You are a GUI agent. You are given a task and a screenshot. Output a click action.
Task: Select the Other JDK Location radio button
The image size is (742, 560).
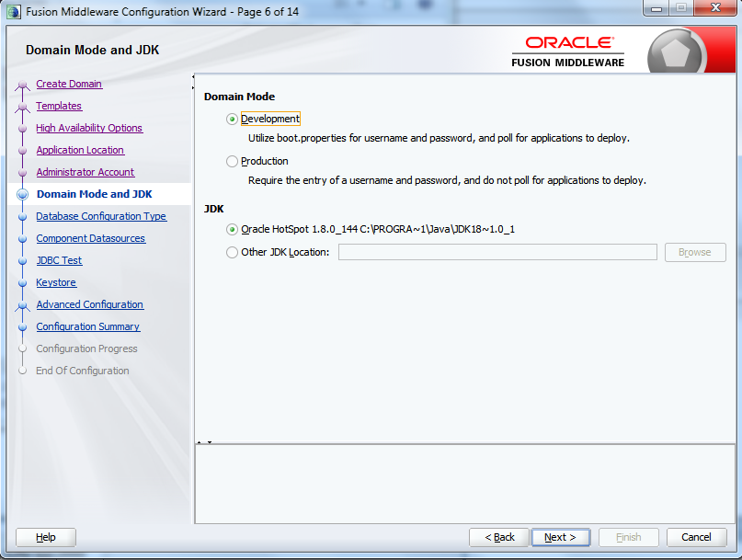click(232, 252)
